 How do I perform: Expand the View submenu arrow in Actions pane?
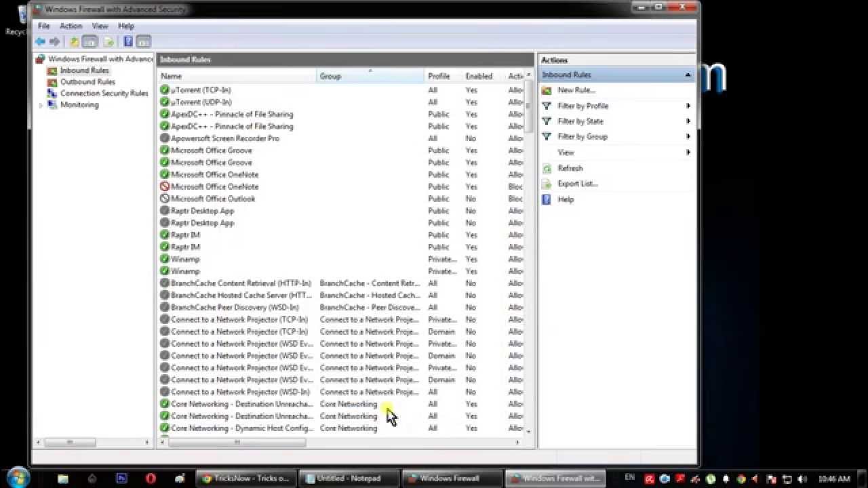[688, 152]
